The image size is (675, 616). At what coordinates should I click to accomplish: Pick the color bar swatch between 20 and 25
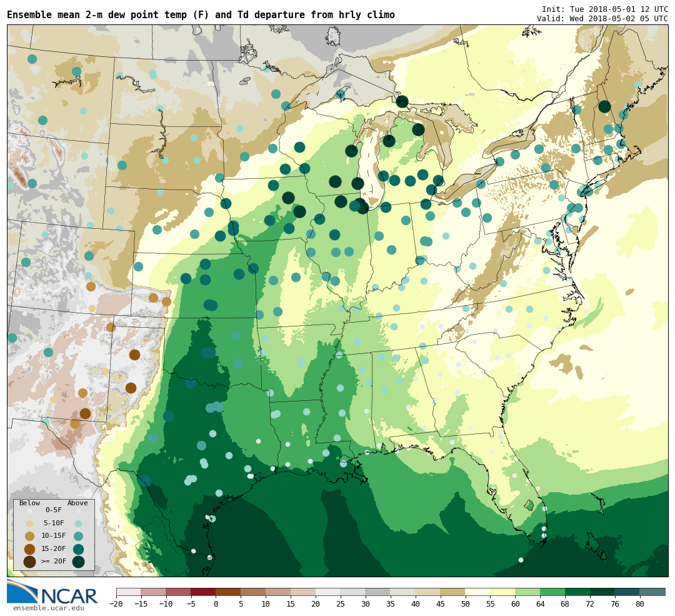pos(328,592)
